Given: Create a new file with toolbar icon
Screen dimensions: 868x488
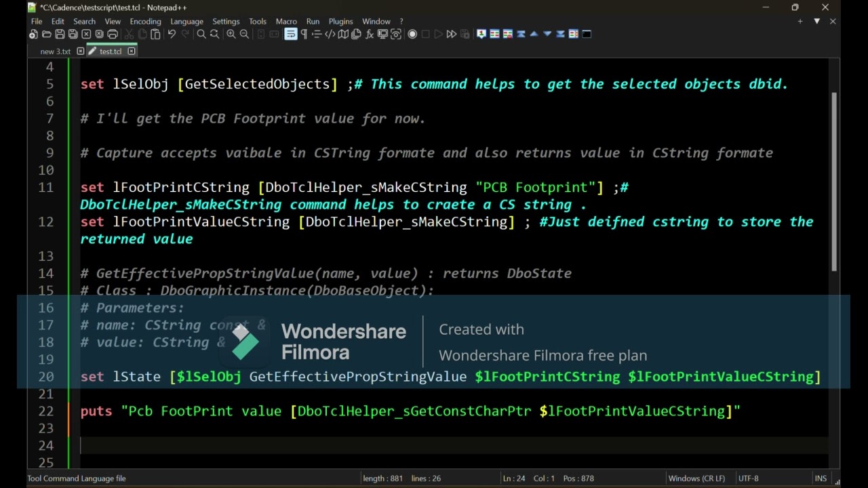Looking at the screenshot, I should [x=33, y=34].
